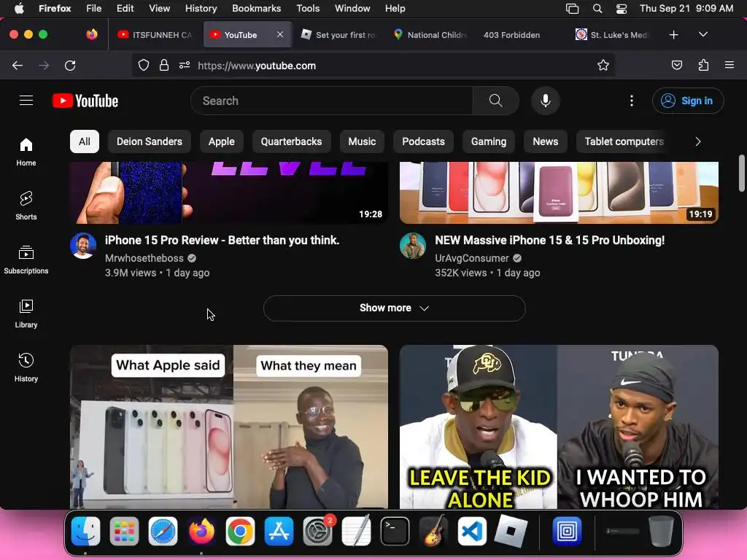Open site permissions icon in address bar
This screenshot has width=747, height=560.
pyautogui.click(x=185, y=65)
